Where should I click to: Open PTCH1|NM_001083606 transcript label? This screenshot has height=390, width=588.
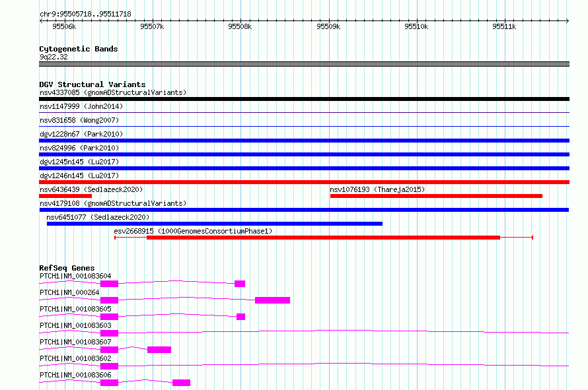[75, 375]
